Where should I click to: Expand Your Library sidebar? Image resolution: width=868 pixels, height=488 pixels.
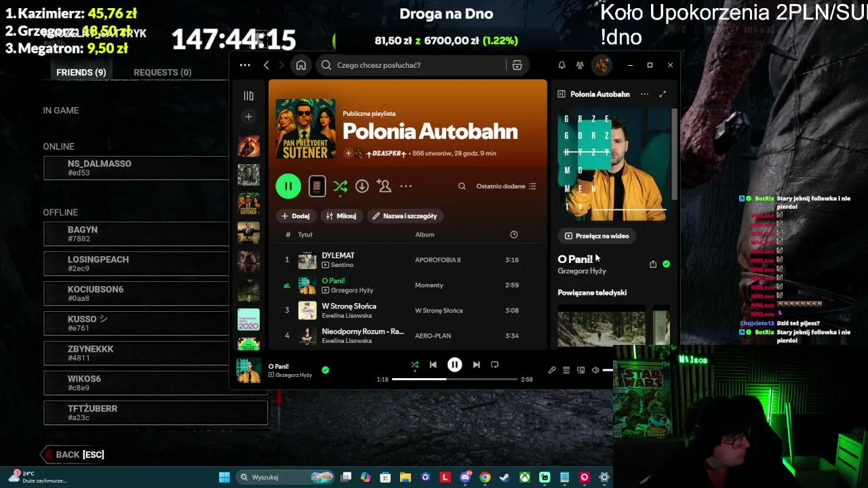248,96
